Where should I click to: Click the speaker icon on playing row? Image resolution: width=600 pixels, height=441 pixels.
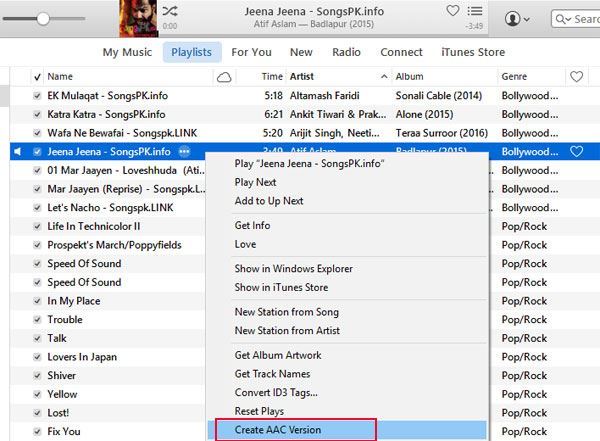click(17, 152)
